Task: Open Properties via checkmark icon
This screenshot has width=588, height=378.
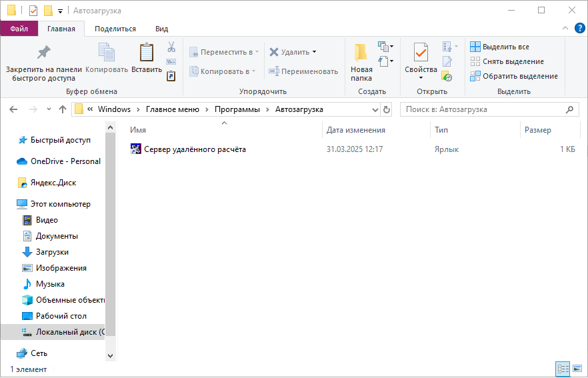Action: tap(421, 52)
